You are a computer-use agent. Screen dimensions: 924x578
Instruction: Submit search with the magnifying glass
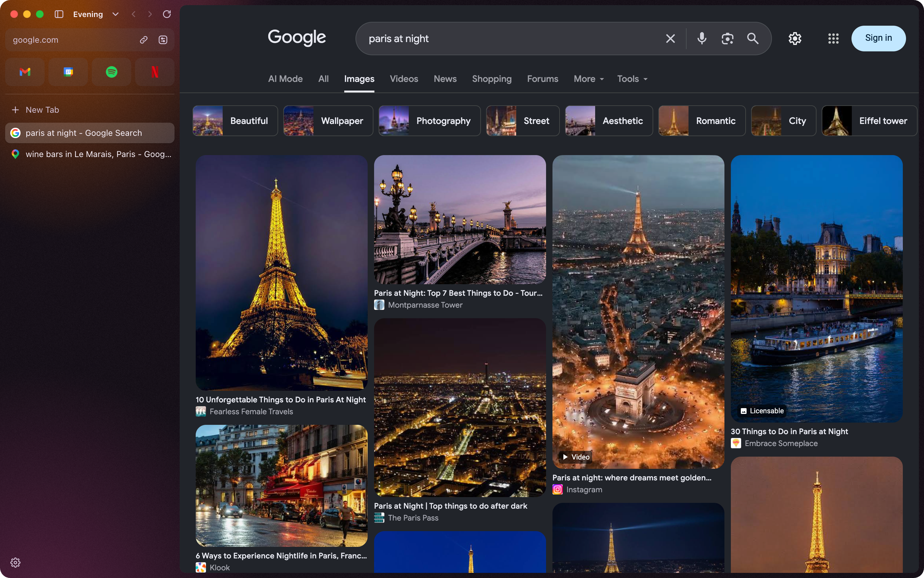[753, 38]
